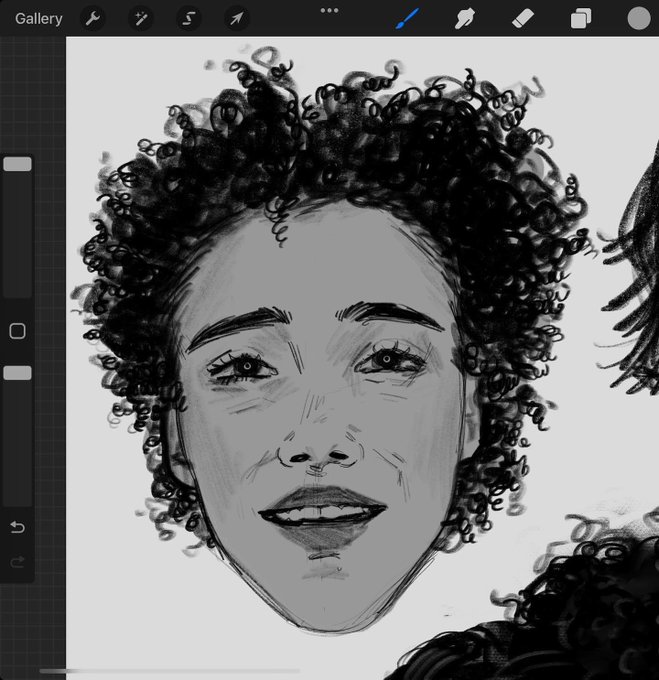Open the Adjustments magic wand menu

pyautogui.click(x=141, y=19)
